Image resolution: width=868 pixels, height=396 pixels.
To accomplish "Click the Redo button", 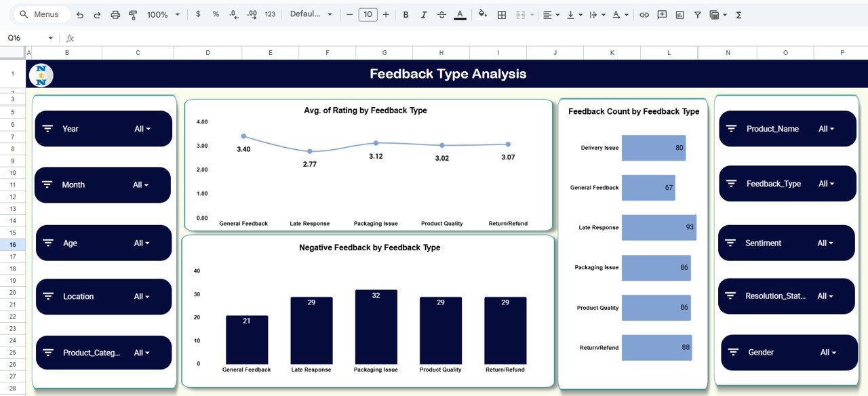I will click(x=96, y=14).
